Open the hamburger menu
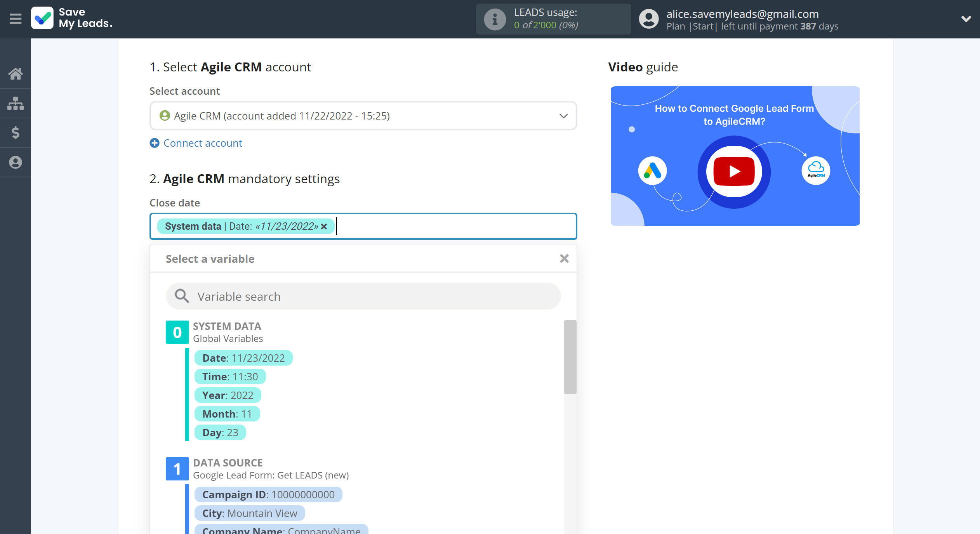This screenshot has width=980, height=534. (16, 19)
